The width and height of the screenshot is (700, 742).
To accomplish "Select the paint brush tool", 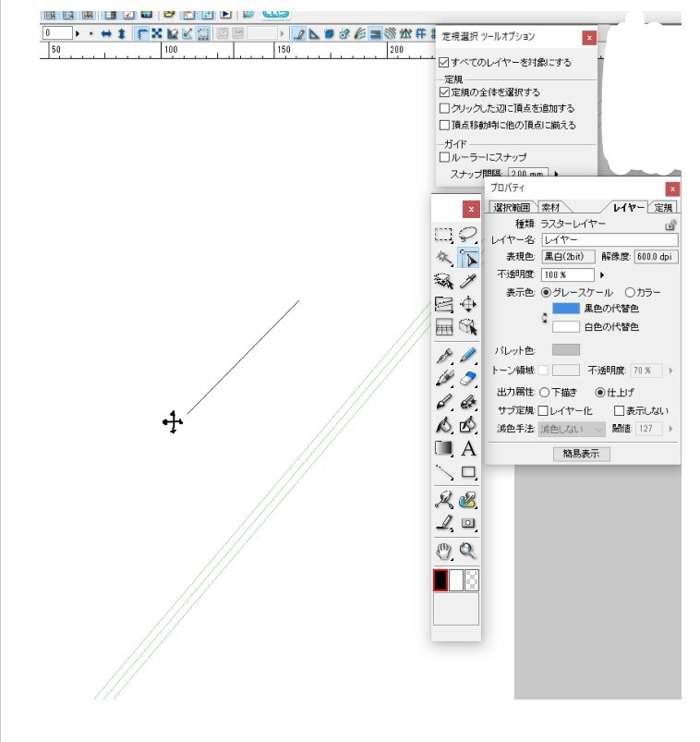I will pos(443,402).
